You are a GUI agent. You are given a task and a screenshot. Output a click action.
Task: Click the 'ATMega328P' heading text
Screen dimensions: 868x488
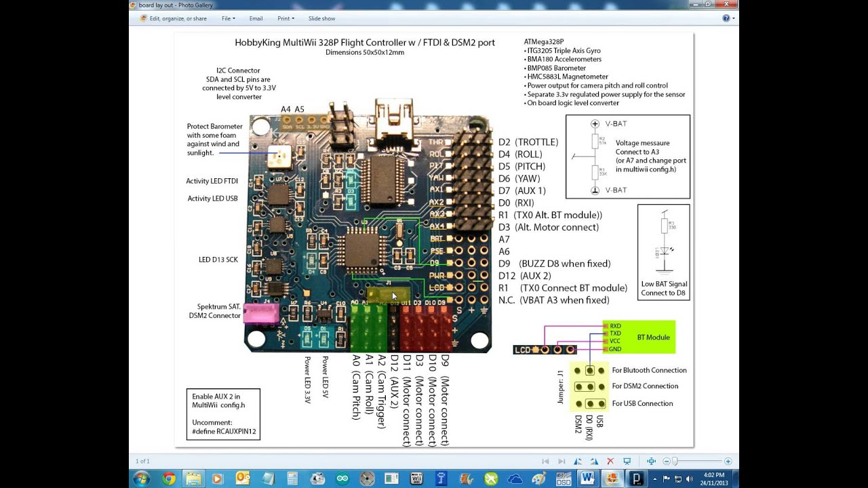click(x=544, y=42)
